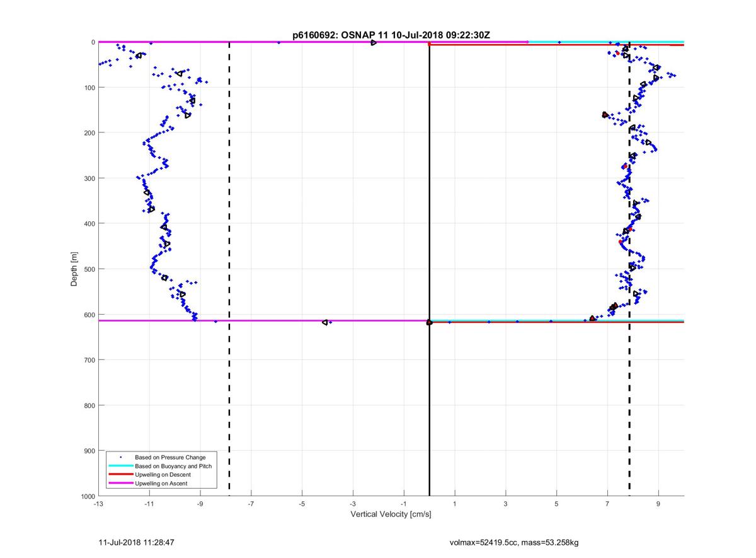Screen dimensions: 756x558
Task: Click the x-axis tick label 7
Action: tap(607, 504)
